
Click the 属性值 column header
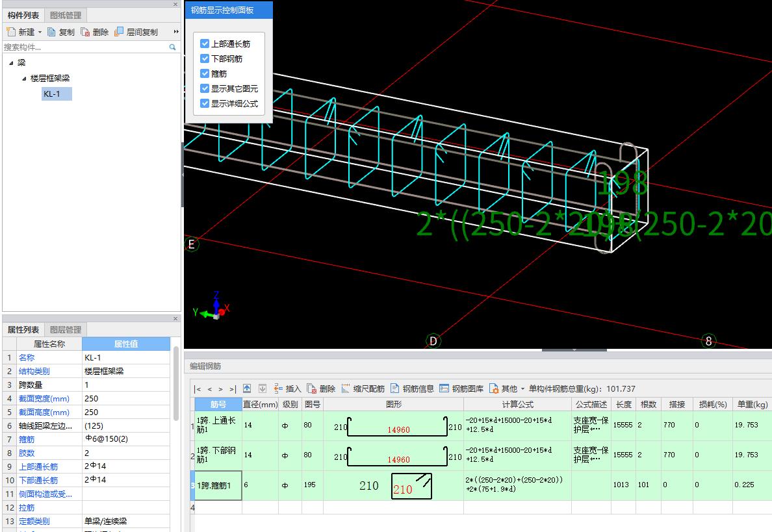point(126,344)
